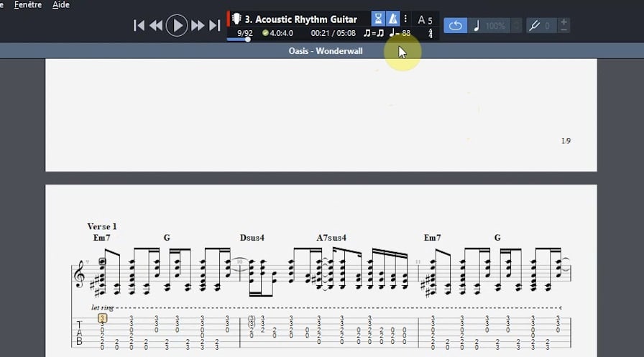Open the Aide menu
Screen dimensions: 644x357
click(x=61, y=5)
